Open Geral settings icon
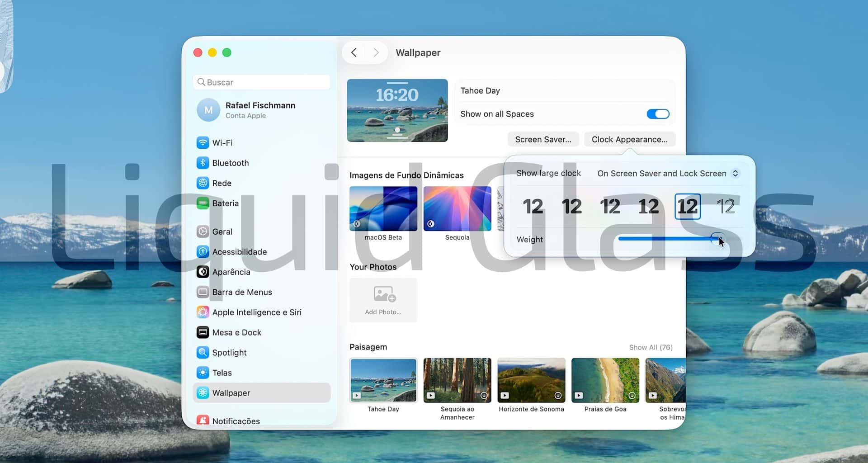The image size is (868, 463). pyautogui.click(x=203, y=231)
